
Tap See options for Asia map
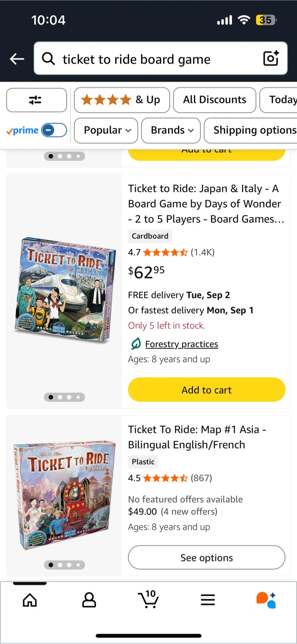coord(206,557)
